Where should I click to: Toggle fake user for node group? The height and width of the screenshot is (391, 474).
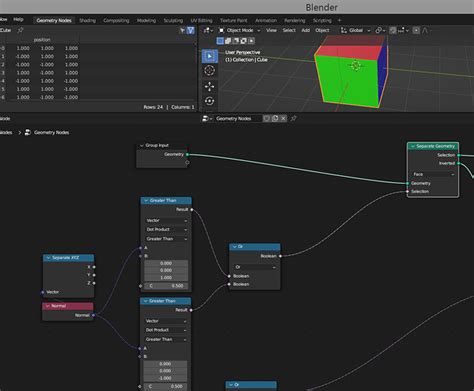pos(266,118)
